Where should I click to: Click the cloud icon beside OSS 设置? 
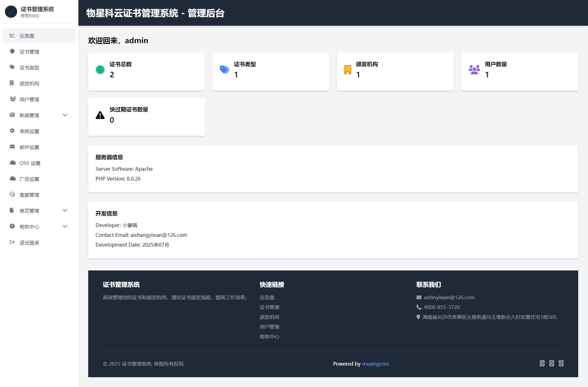point(13,163)
